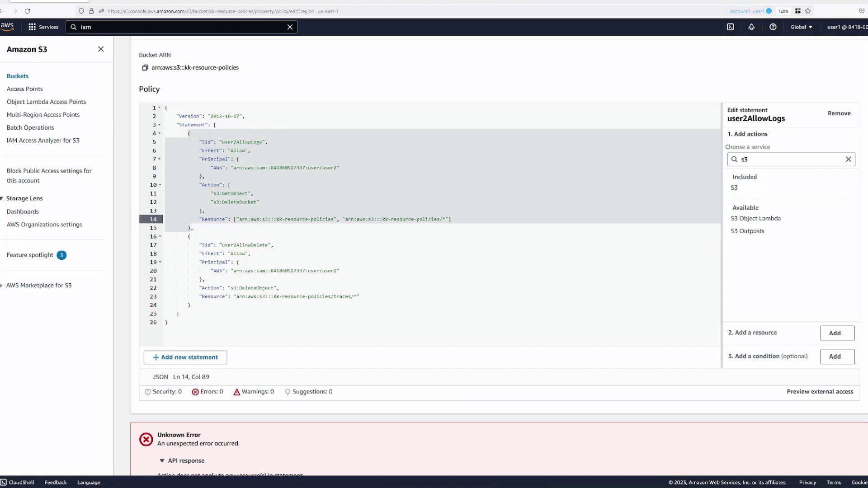868x488 pixels.
Task: Open the help question-mark menu
Action: pos(773,27)
